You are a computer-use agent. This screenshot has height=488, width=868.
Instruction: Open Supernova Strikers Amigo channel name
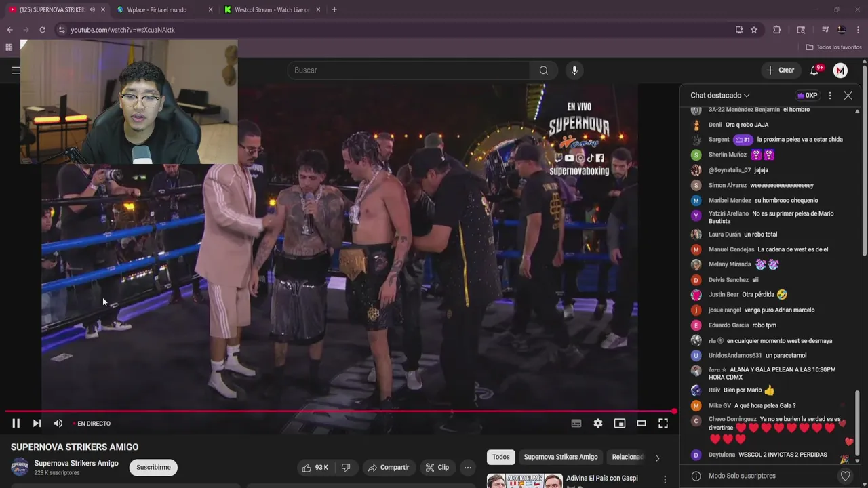tap(77, 464)
